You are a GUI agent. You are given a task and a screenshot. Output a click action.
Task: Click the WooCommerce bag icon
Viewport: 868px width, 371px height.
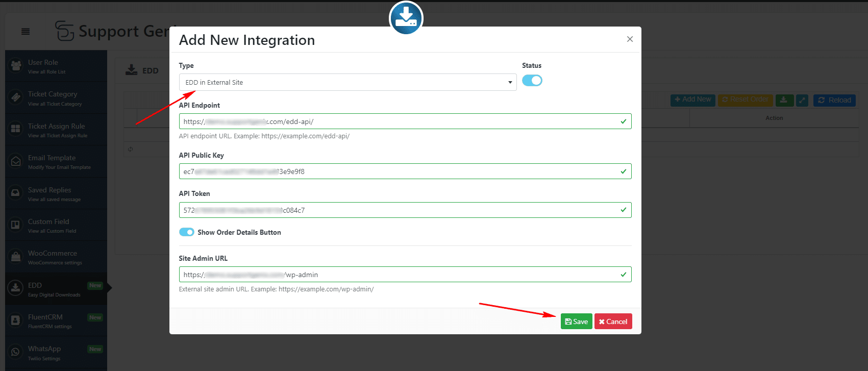(x=16, y=257)
